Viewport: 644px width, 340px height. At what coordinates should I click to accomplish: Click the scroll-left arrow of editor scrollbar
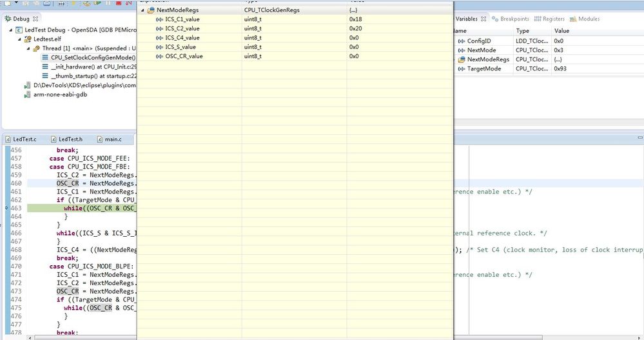point(30,337)
